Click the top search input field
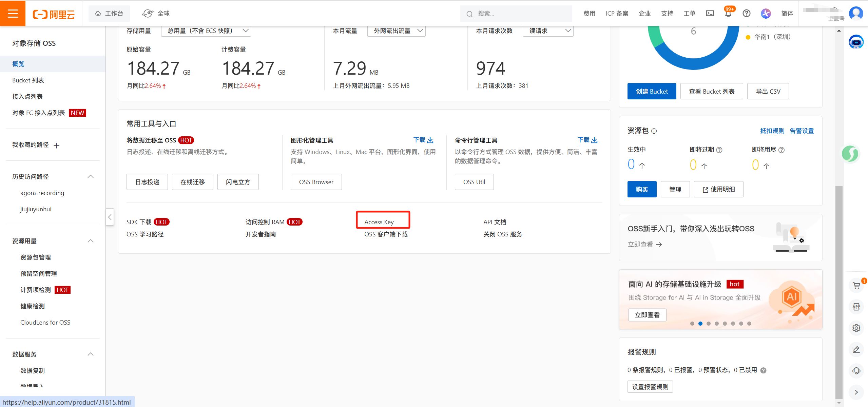Viewport: 868px width, 407px height. tap(519, 14)
